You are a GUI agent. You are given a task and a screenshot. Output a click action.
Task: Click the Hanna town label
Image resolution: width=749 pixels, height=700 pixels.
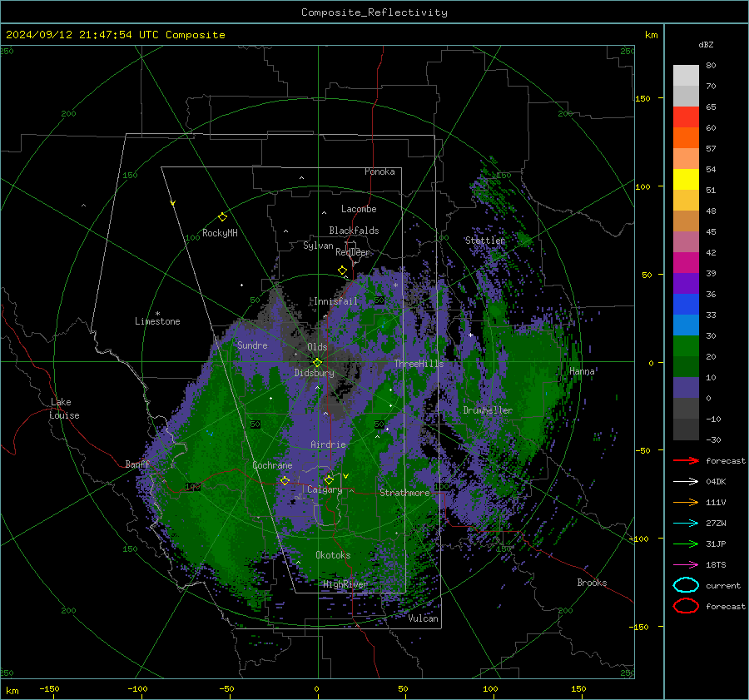pos(582,371)
